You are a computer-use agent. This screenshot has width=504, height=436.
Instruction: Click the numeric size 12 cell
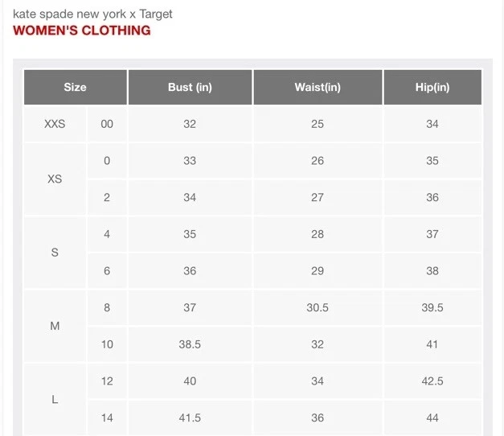107,380
